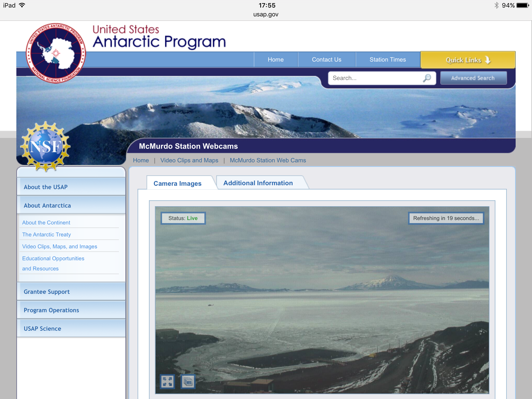
Task: Open the webcam image gallery icon
Action: tap(188, 382)
